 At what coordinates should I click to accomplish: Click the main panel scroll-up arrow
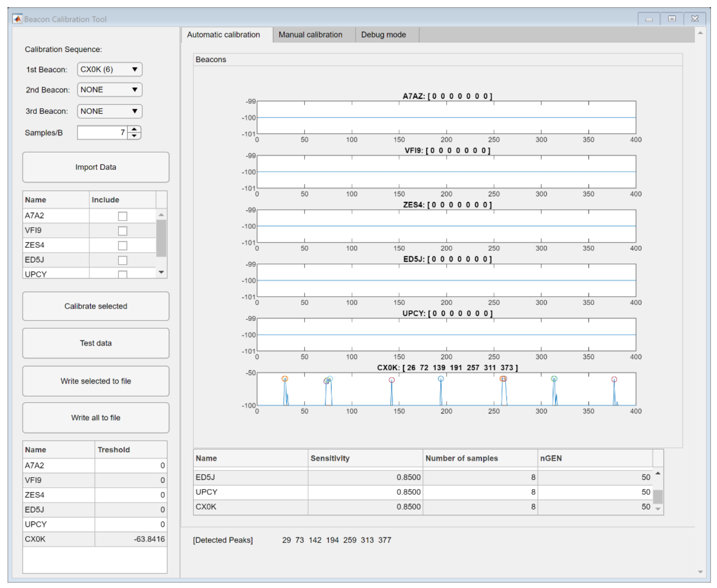coord(700,33)
